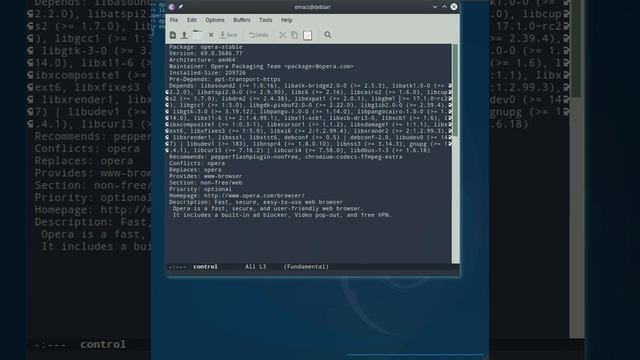The image size is (640, 360).
Task: Click the Undo toolbar button
Action: tap(259, 35)
